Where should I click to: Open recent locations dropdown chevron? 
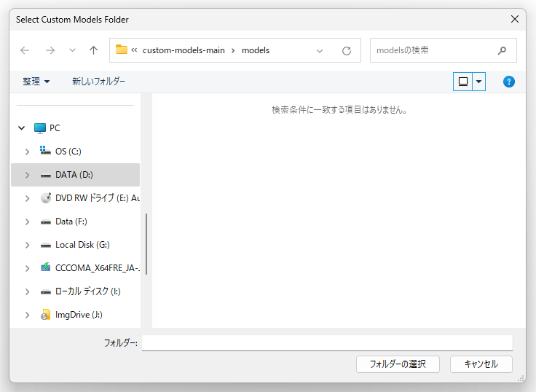click(72, 50)
